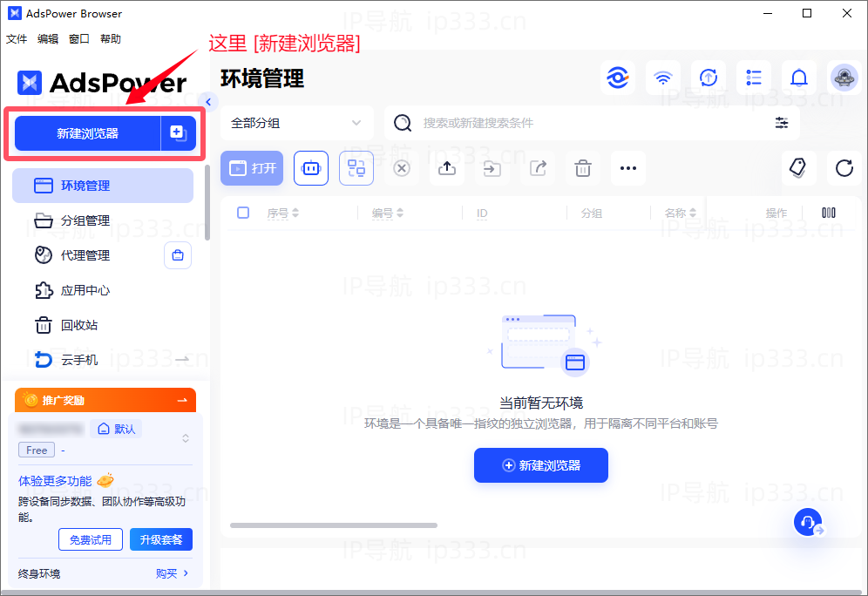Click the 新建浏览器 button in sidebar
Screen dimensions: 868x596
pos(87,133)
